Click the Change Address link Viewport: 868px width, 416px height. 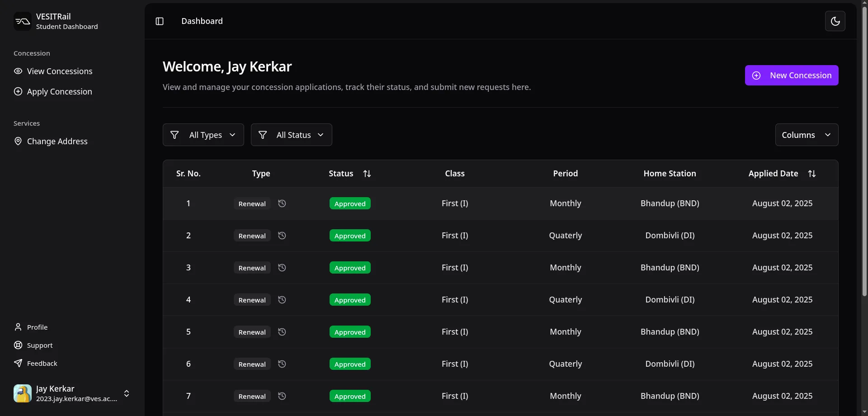(57, 141)
